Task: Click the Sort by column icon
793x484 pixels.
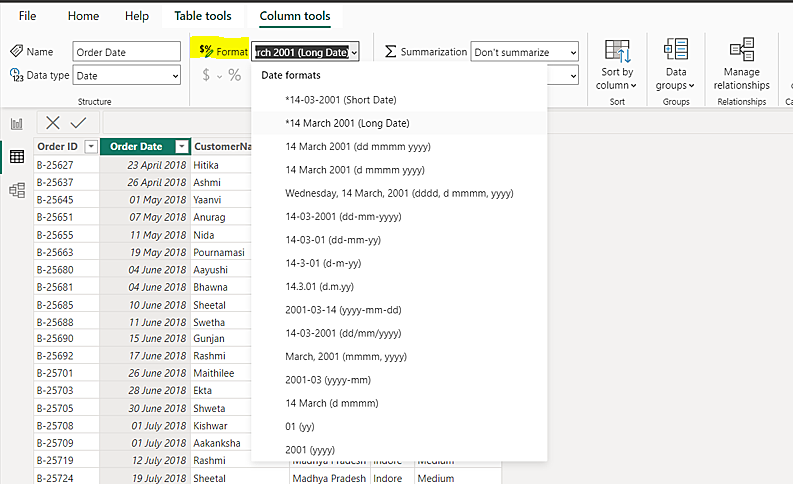Action: 617,53
